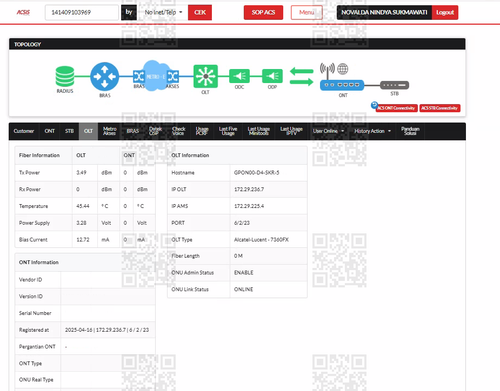Click the left Metro switch icon
500x391 pixels.
[138, 77]
